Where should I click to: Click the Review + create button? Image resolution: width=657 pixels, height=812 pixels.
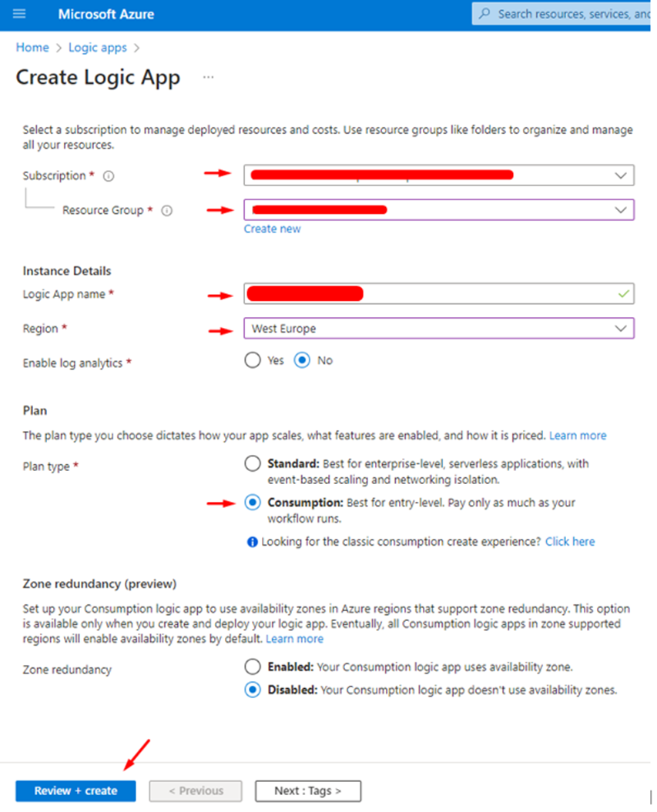tap(75, 790)
